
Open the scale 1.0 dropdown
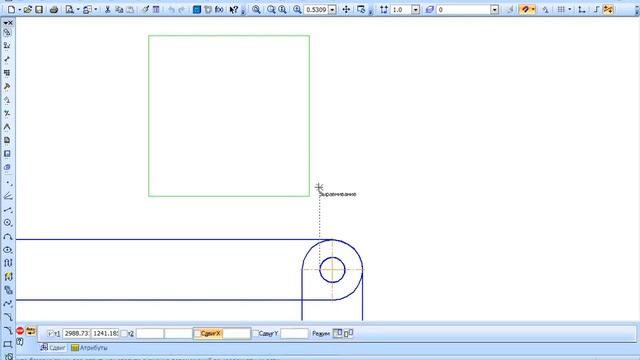click(416, 9)
